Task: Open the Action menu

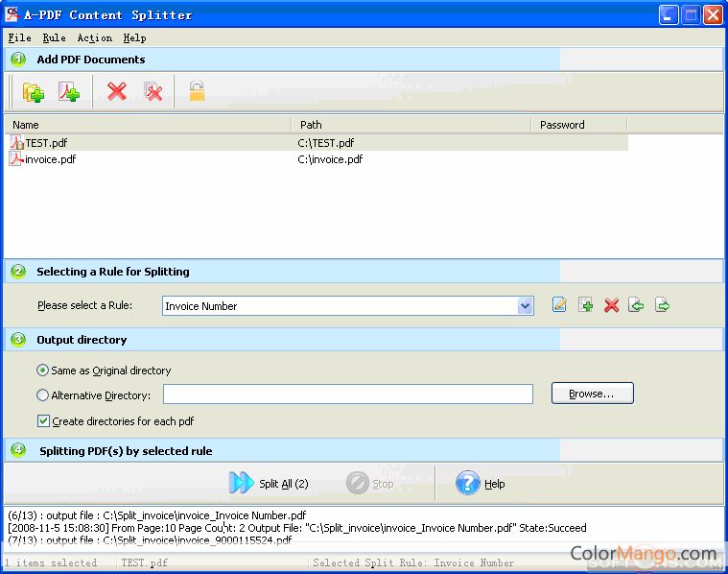Action: [x=94, y=38]
